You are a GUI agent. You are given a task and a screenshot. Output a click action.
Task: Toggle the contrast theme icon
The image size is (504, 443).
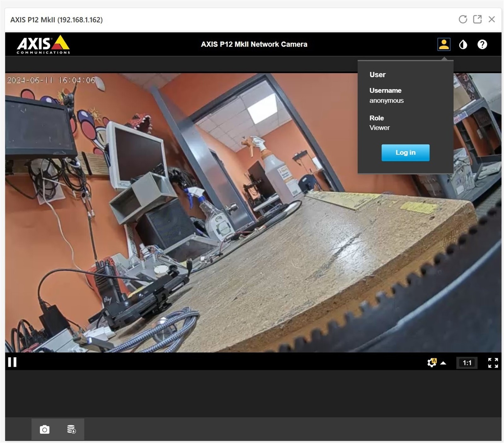point(463,44)
